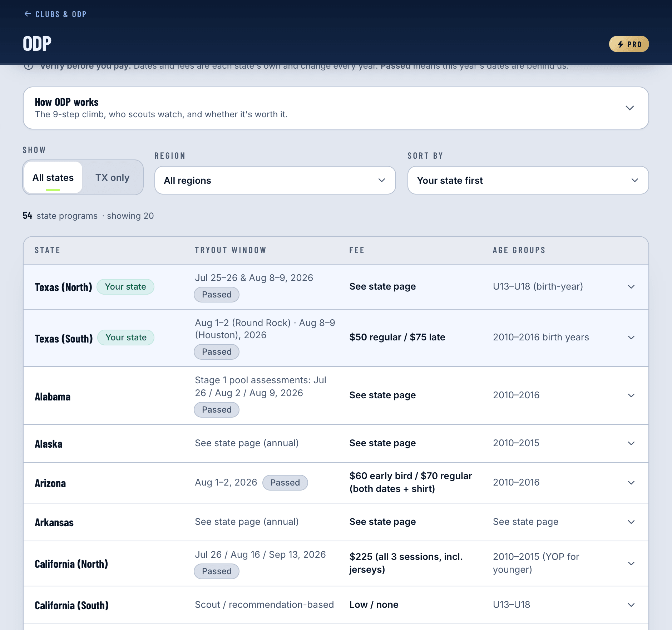Screen dimensions: 672x630
Task: Click the Passed badge in Alabama row
Action: 217,410
